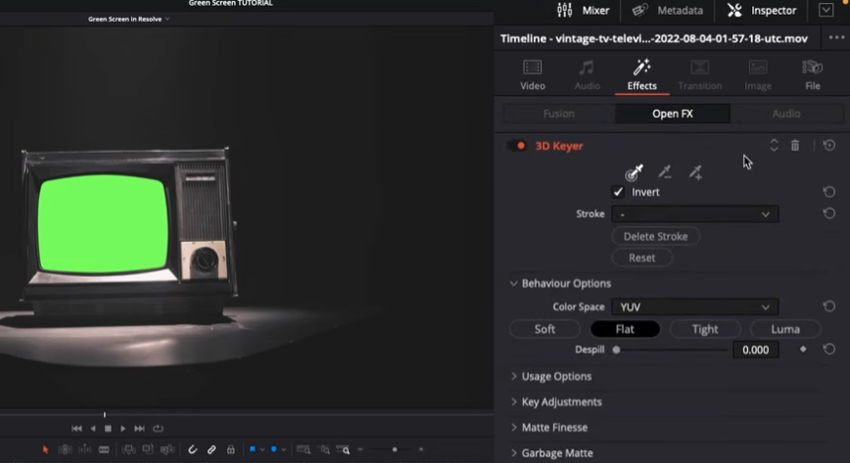Image resolution: width=850 pixels, height=463 pixels.
Task: Switch to the Fusion sub-tab
Action: click(558, 113)
